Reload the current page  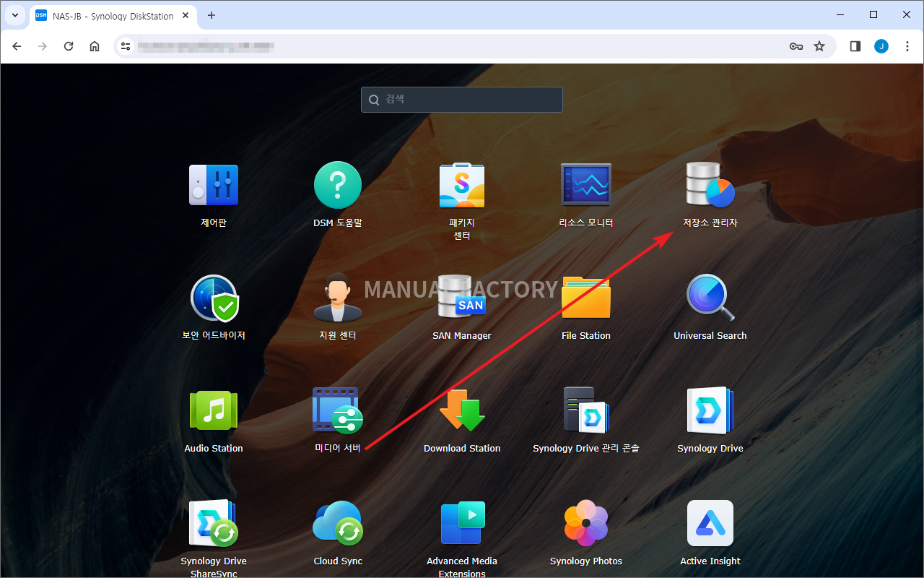click(69, 46)
